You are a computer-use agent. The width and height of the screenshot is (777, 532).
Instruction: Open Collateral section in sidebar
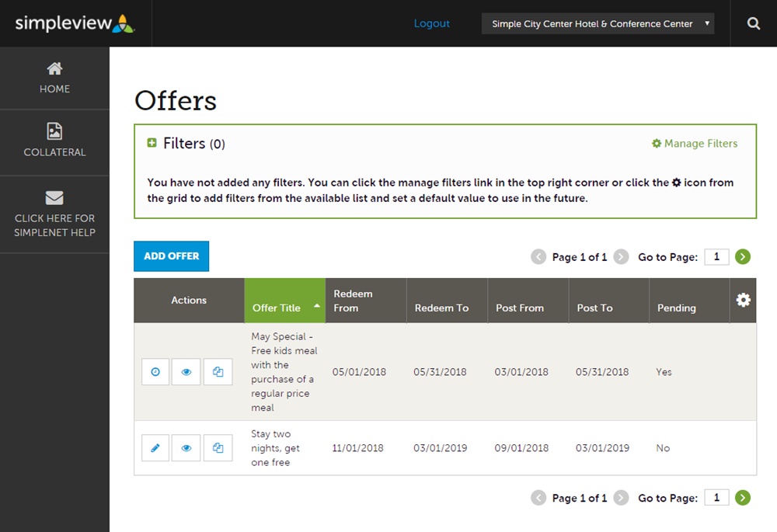click(x=54, y=141)
